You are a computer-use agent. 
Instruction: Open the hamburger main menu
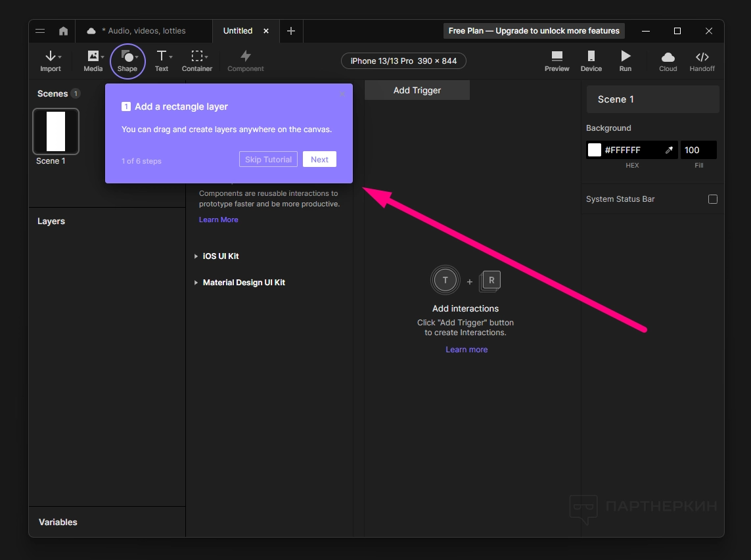click(40, 31)
